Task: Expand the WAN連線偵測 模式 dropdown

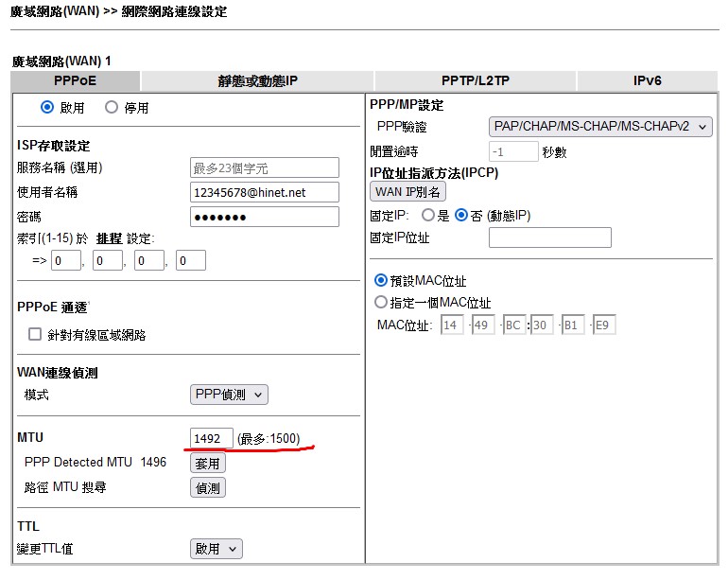Action: click(x=229, y=395)
